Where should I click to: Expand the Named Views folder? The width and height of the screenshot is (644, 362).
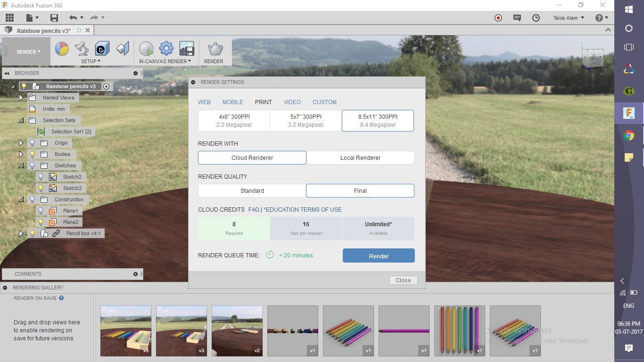tap(21, 98)
